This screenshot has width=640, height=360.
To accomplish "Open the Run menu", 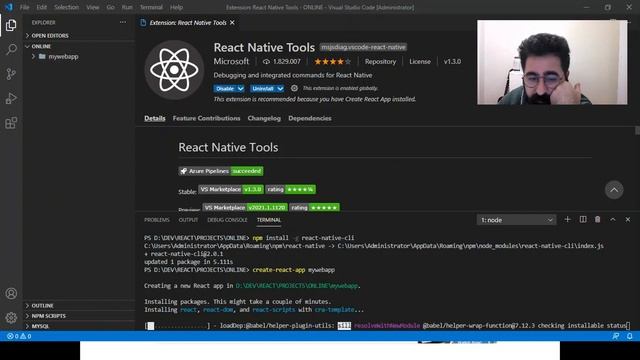I will [127, 7].
